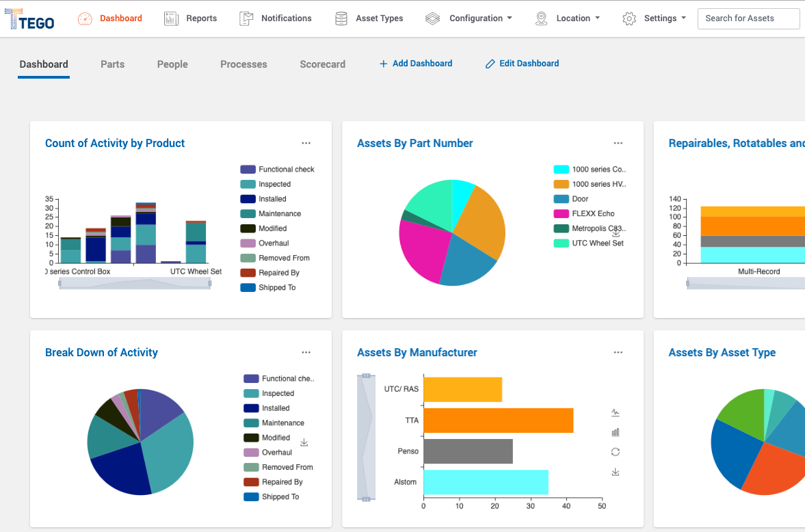Image resolution: width=805 pixels, height=532 pixels.
Task: Switch to the Parts tab
Action: tap(112, 64)
